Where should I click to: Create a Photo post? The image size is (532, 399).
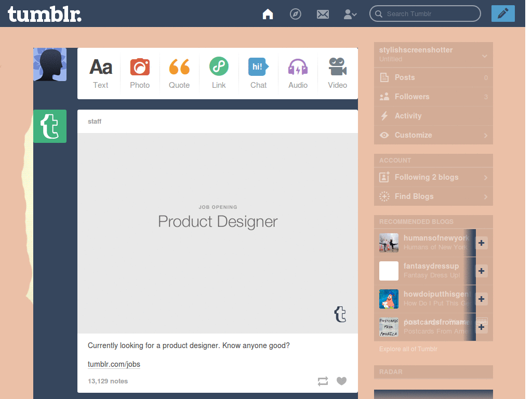tap(140, 73)
